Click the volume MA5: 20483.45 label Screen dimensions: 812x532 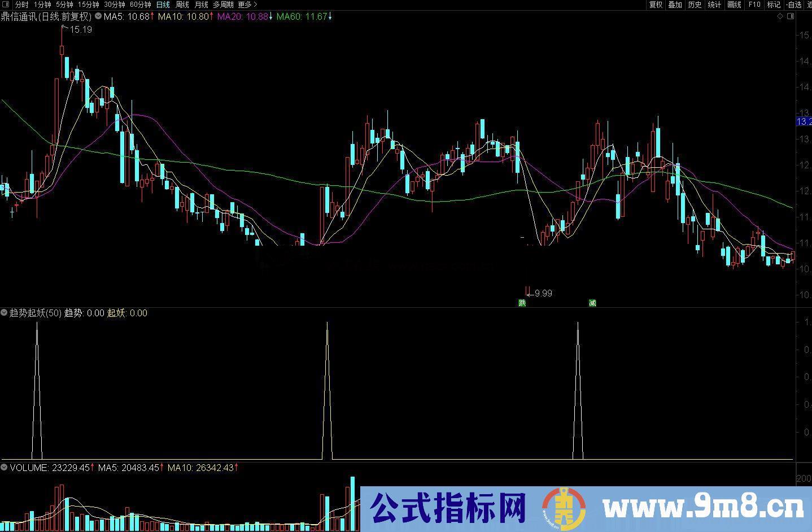(x=129, y=468)
